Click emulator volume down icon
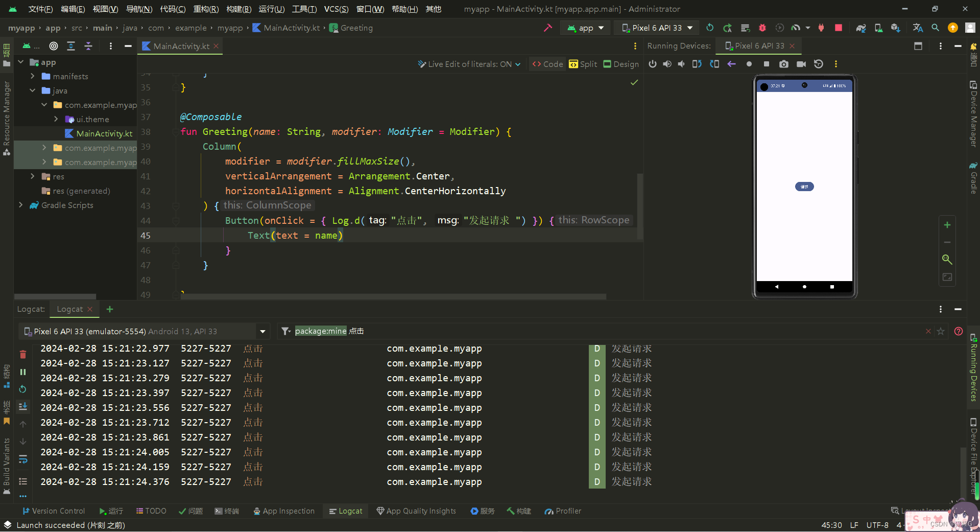 pos(681,64)
